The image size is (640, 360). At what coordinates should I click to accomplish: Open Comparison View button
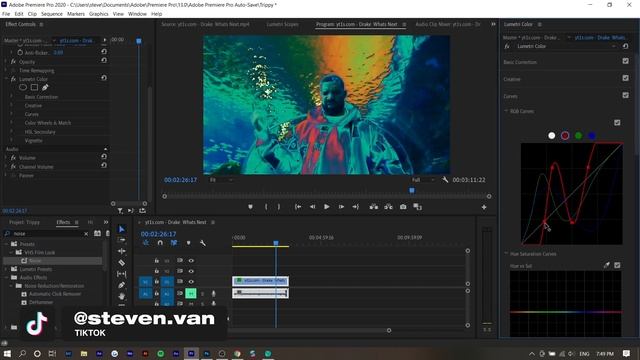[x=417, y=207]
